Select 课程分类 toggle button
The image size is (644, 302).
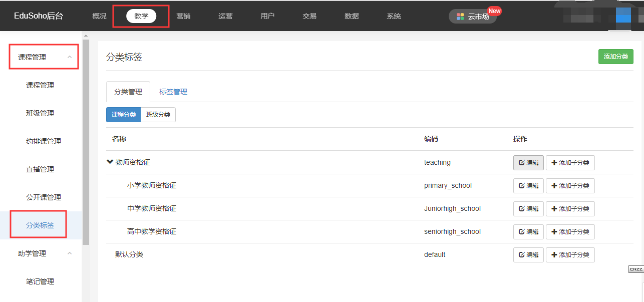pos(123,115)
